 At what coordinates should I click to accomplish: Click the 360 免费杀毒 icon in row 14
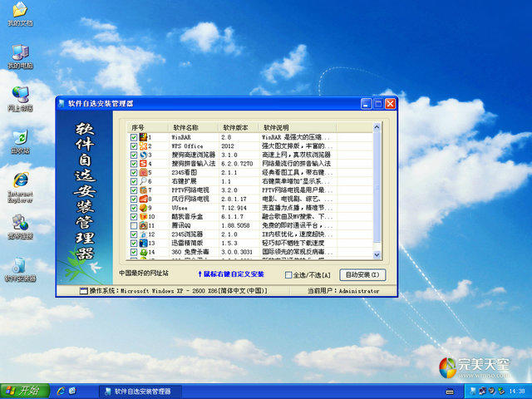coord(143,252)
